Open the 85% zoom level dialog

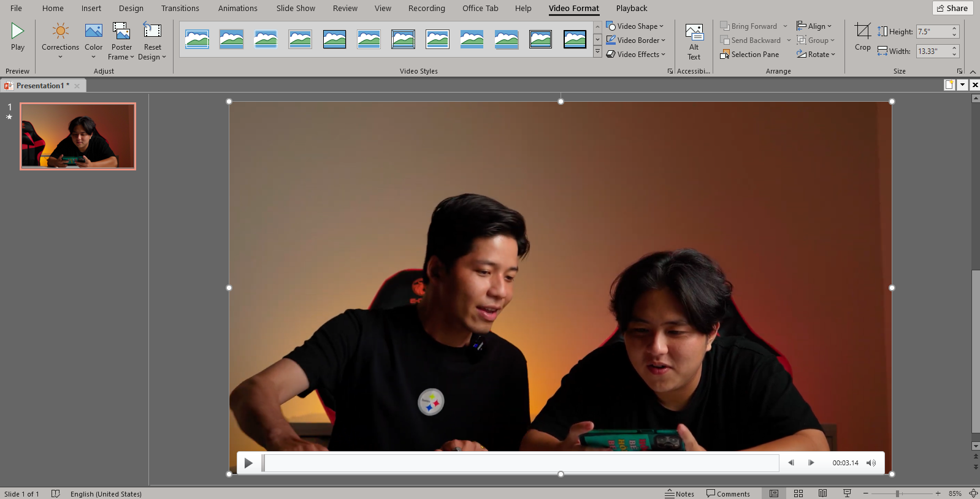(955, 493)
